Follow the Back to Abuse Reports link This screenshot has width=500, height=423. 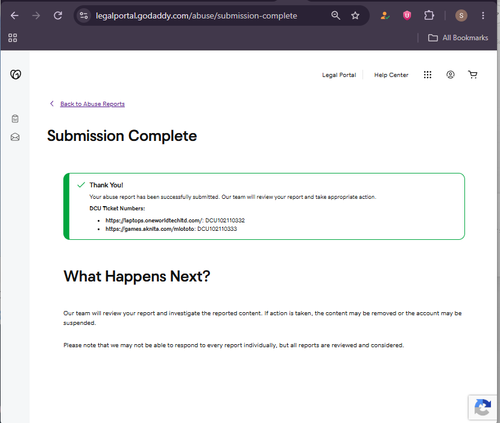point(92,104)
